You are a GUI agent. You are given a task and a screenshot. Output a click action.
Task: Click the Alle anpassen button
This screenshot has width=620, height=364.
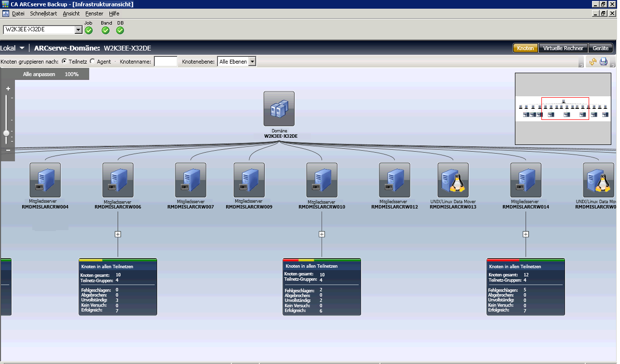tap(39, 74)
